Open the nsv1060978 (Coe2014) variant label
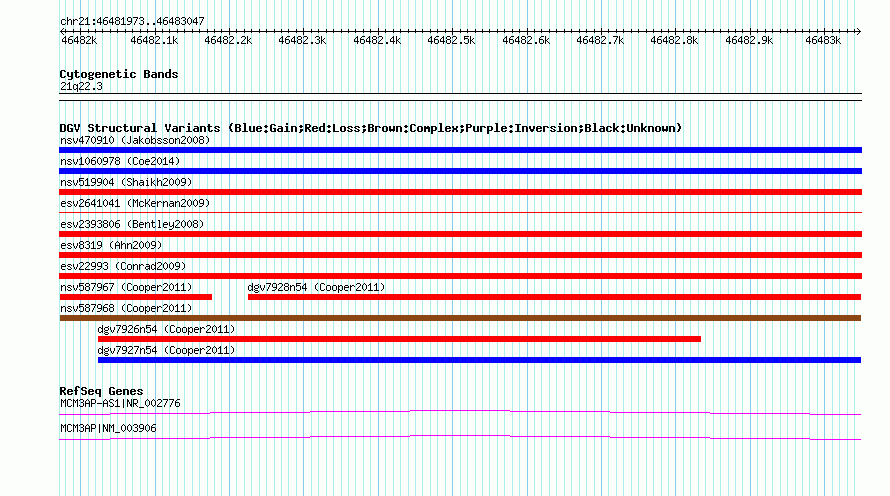 (120, 161)
